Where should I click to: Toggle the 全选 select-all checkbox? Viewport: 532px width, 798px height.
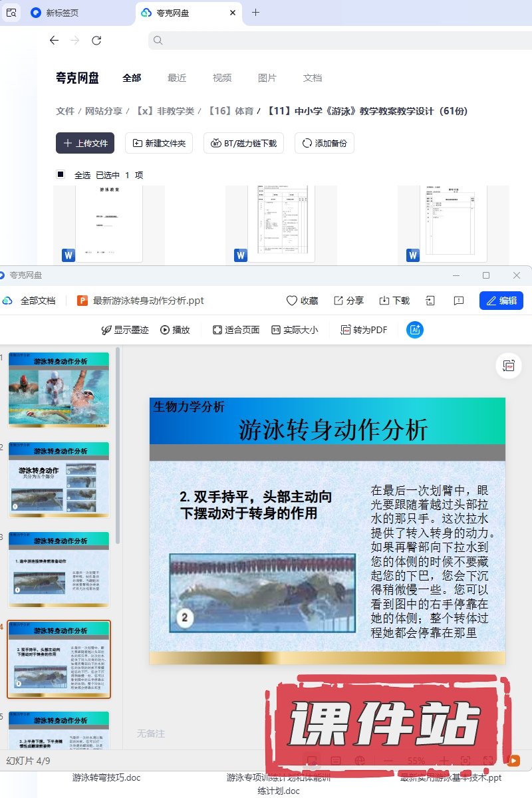[x=61, y=175]
